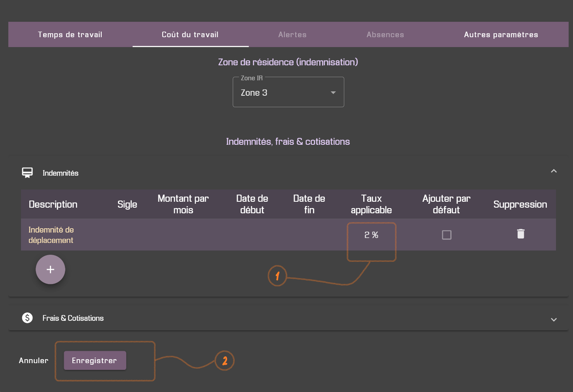573x392 pixels.
Task: Click the Indemnités, frais & cotisations heading
Action: click(288, 142)
